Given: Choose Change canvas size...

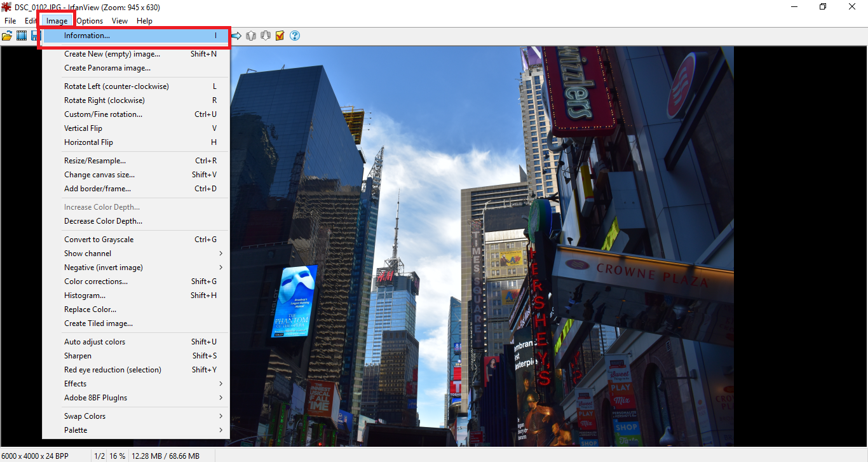Looking at the screenshot, I should 135,175.
